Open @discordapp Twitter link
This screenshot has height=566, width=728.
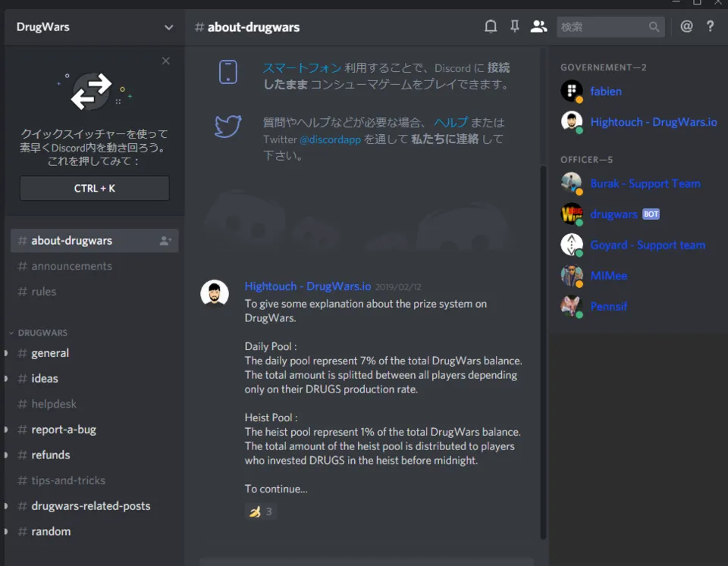click(330, 139)
